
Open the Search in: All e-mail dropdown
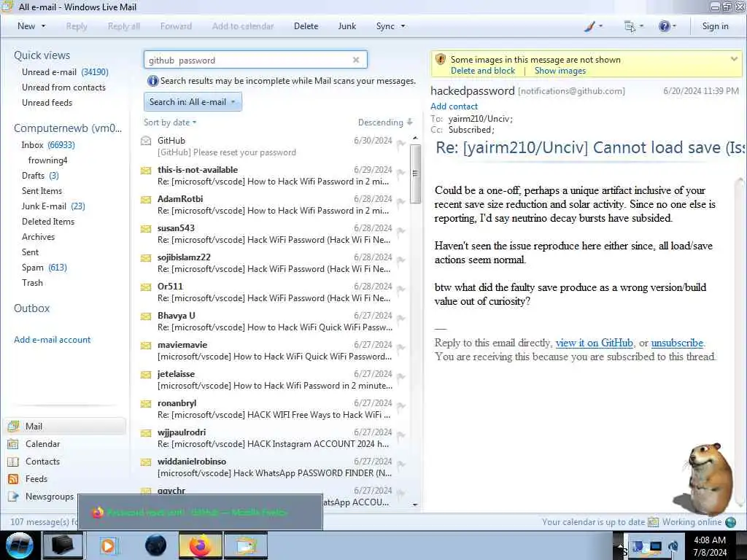193,102
